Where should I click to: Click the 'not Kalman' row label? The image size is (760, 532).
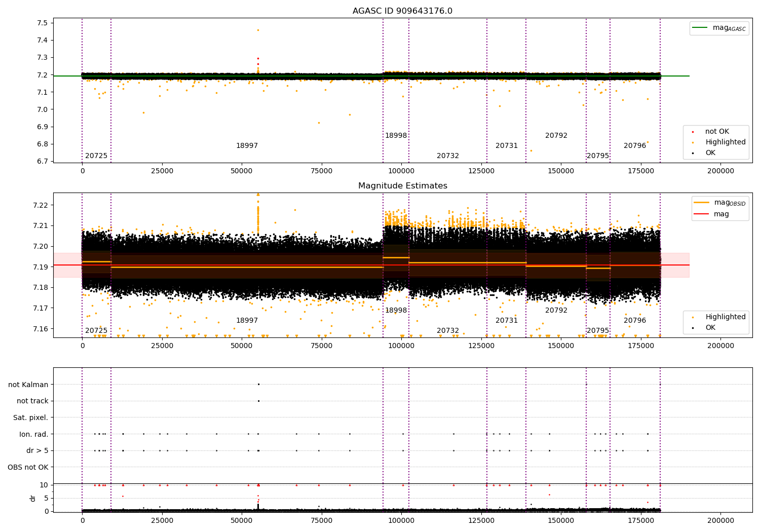point(28,385)
